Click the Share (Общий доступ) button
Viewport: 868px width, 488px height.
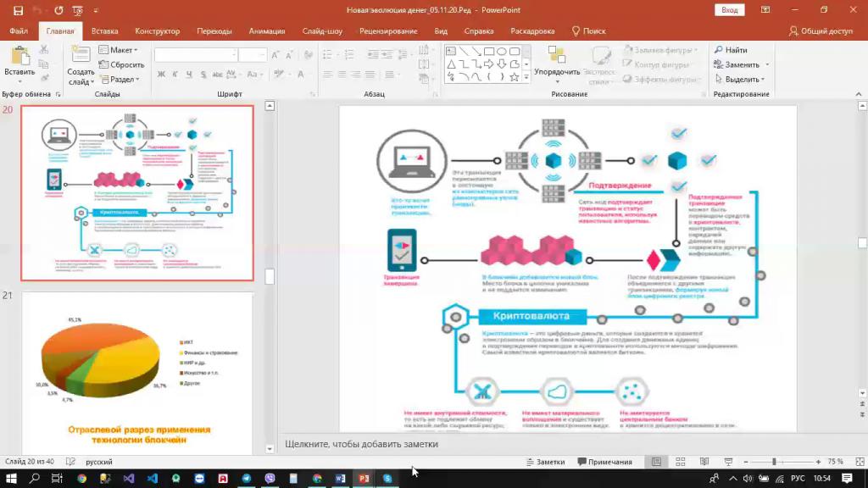821,30
